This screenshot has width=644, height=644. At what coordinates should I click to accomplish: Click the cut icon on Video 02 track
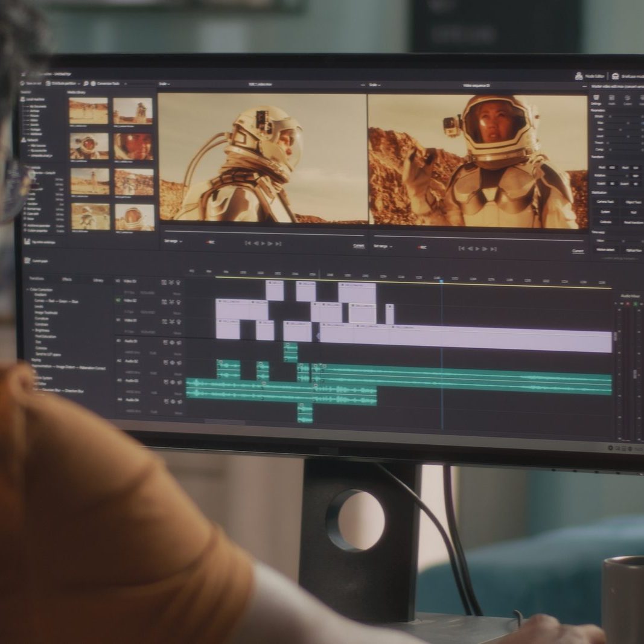[x=171, y=302]
